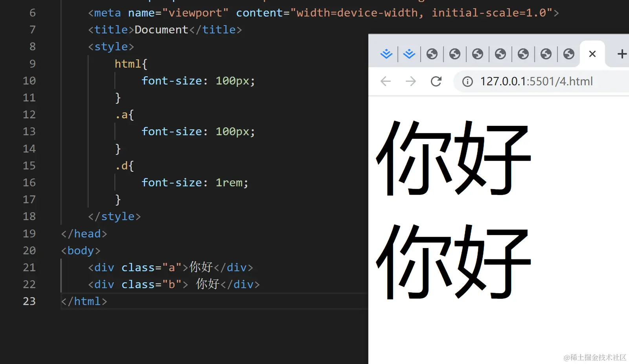Image resolution: width=629 pixels, height=364 pixels.
Task: Click the .d{ selector
Action: pyautogui.click(x=124, y=165)
